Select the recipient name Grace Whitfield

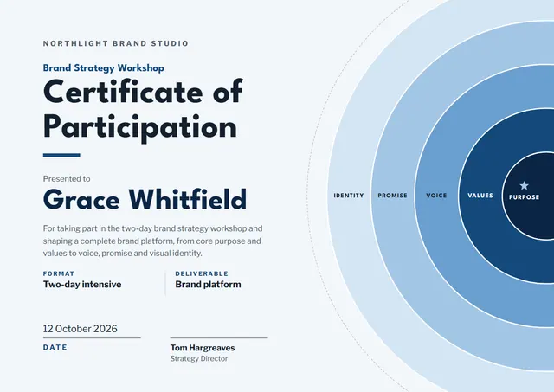[145, 199]
